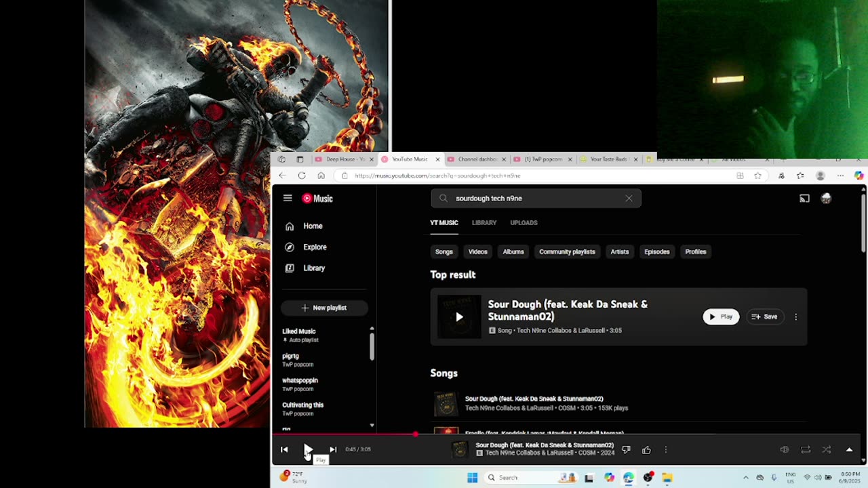This screenshot has width=868, height=488.
Task: Show hidden system tray icons
Action: (x=745, y=478)
